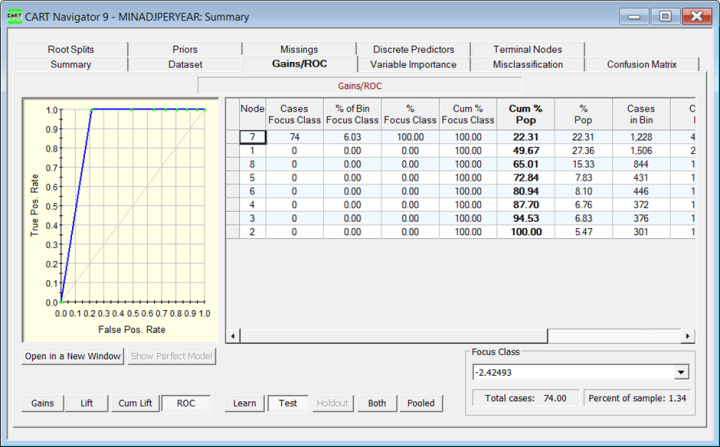Go to the Misclassification tab
Screen dimensions: 720x447
[x=527, y=64]
